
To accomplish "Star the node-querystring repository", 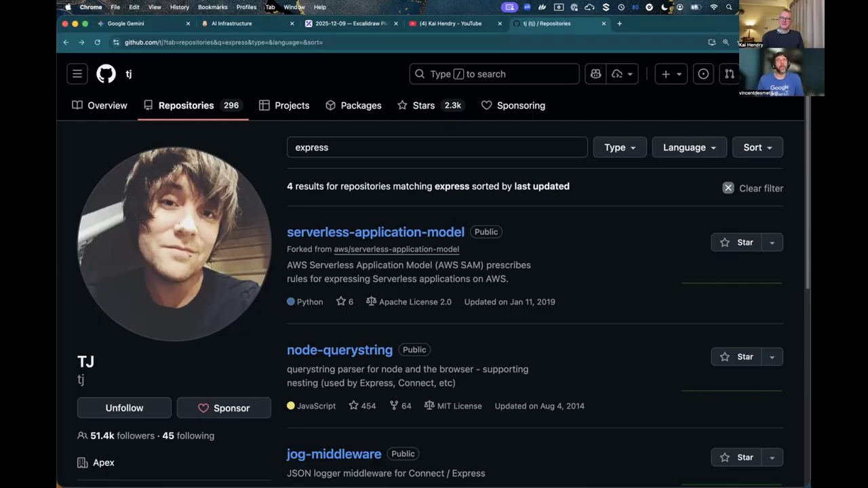I will [736, 357].
